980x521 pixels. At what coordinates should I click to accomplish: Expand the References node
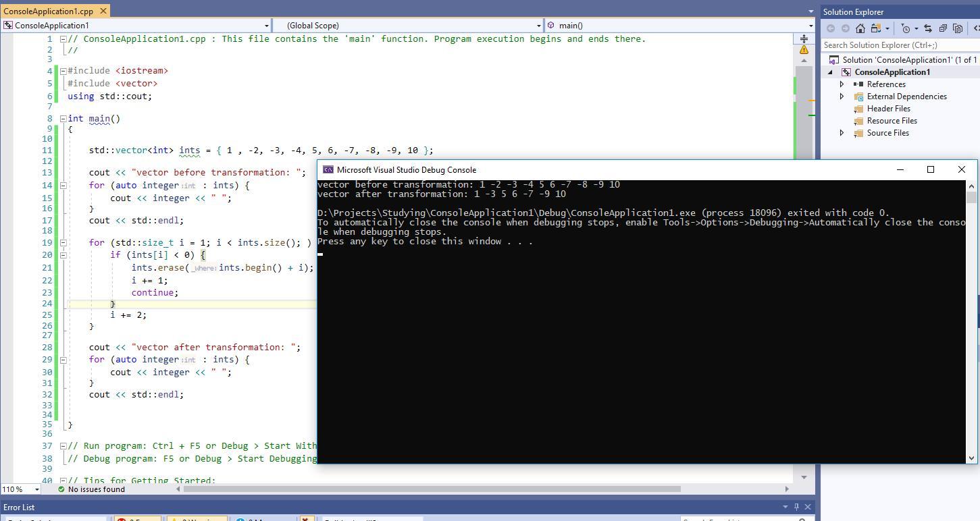tap(842, 84)
